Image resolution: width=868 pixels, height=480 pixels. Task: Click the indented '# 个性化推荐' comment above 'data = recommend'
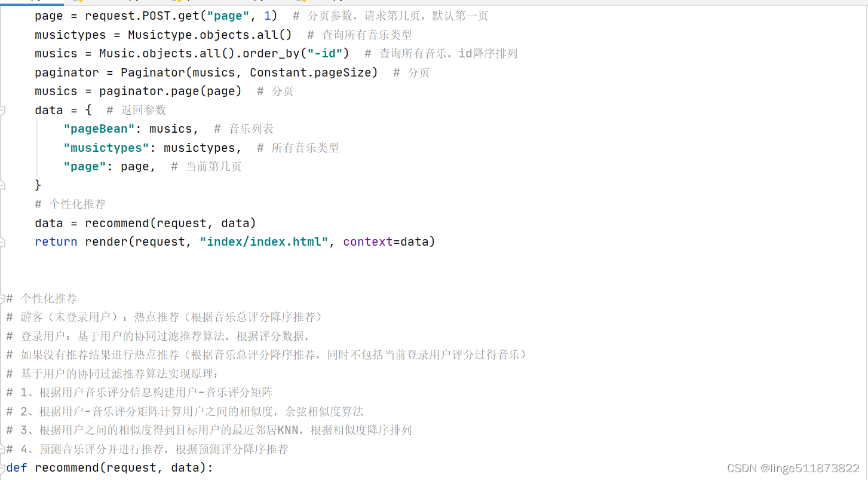pyautogui.click(x=70, y=204)
